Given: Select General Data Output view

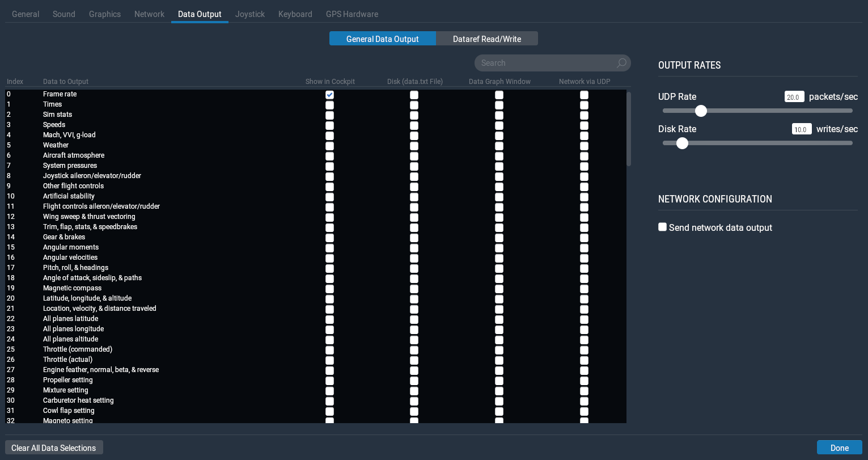Looking at the screenshot, I should 382,39.
